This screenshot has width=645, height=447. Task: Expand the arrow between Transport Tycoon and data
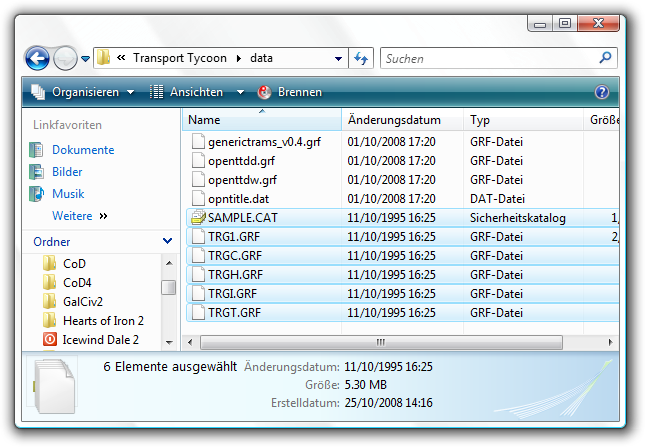pos(239,58)
